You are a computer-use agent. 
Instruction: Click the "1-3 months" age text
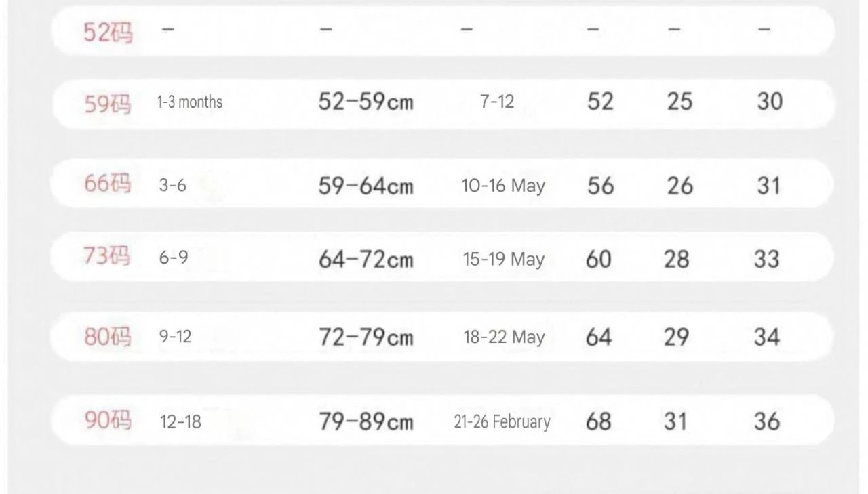click(x=190, y=102)
